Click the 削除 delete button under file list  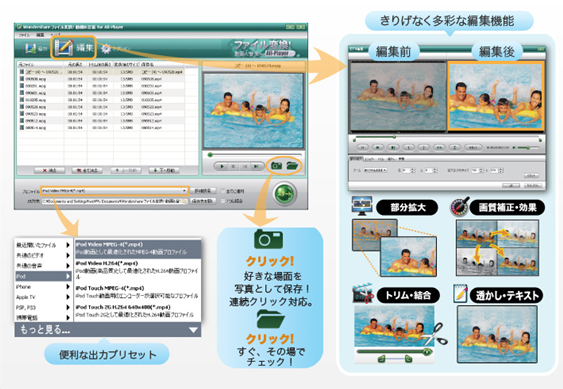(50, 170)
